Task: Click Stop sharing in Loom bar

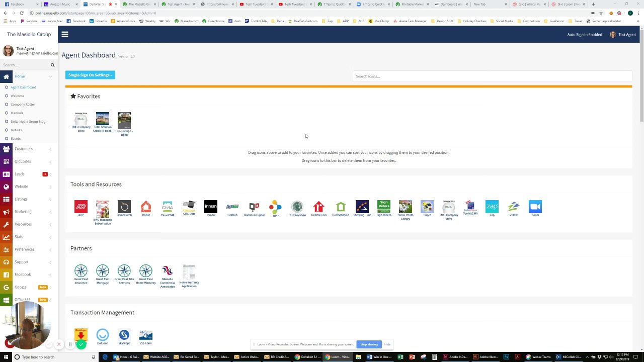Action: [x=369, y=344]
